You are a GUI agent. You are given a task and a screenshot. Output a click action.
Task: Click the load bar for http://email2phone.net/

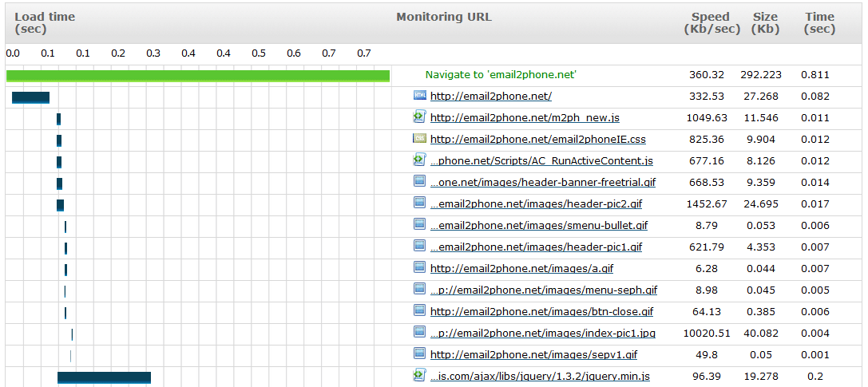tap(31, 97)
